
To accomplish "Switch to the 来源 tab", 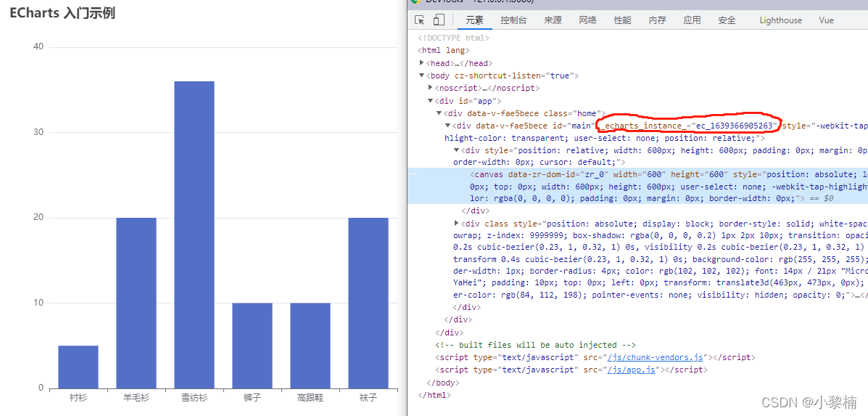I will (x=553, y=20).
